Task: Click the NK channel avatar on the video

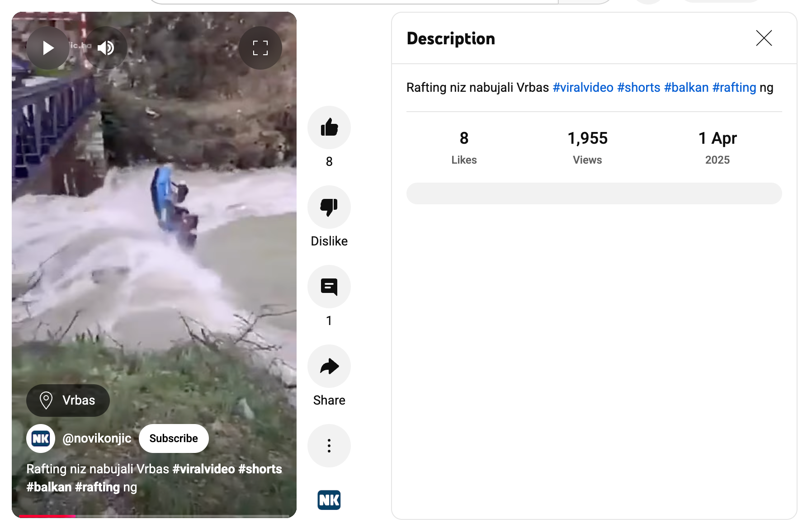Action: [x=41, y=438]
